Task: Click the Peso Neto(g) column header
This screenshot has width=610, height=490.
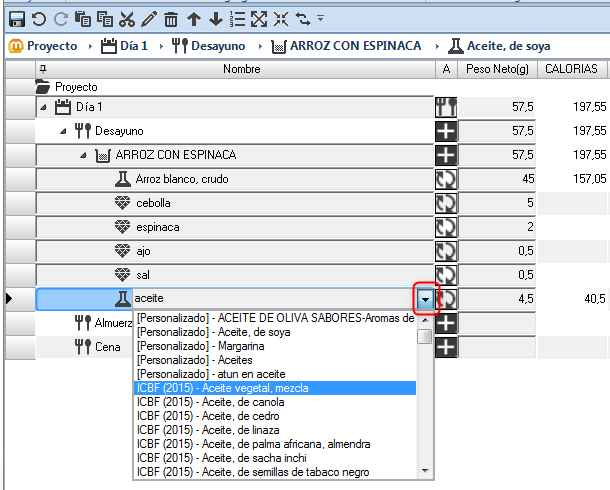Action: (x=497, y=69)
